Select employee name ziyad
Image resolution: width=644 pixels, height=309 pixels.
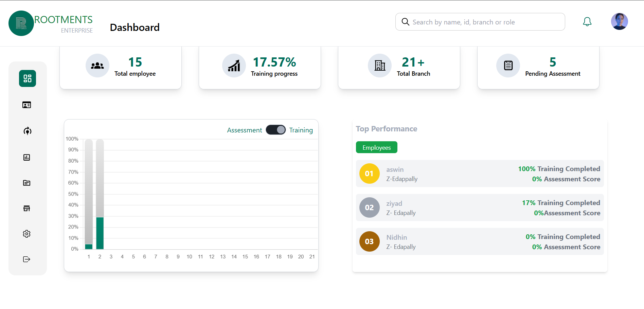(x=394, y=203)
